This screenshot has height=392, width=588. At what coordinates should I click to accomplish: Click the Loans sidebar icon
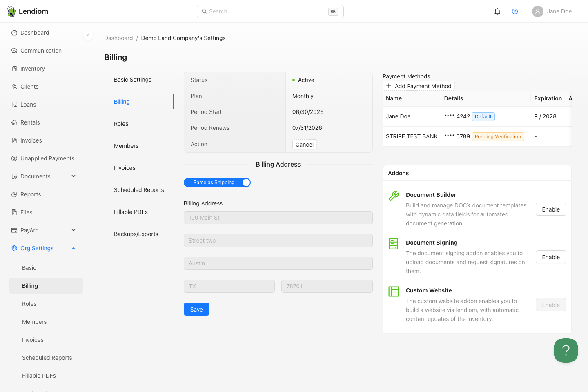[x=14, y=105]
